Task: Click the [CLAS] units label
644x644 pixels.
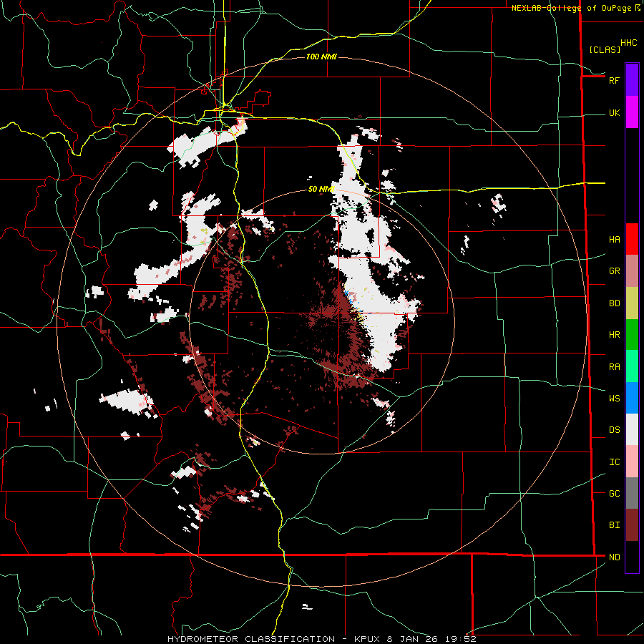Action: click(605, 49)
